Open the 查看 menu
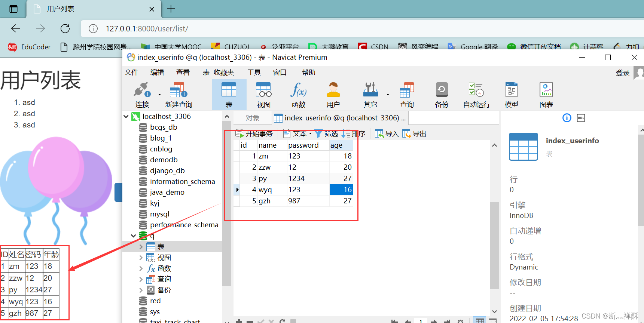644x323 pixels. (183, 73)
